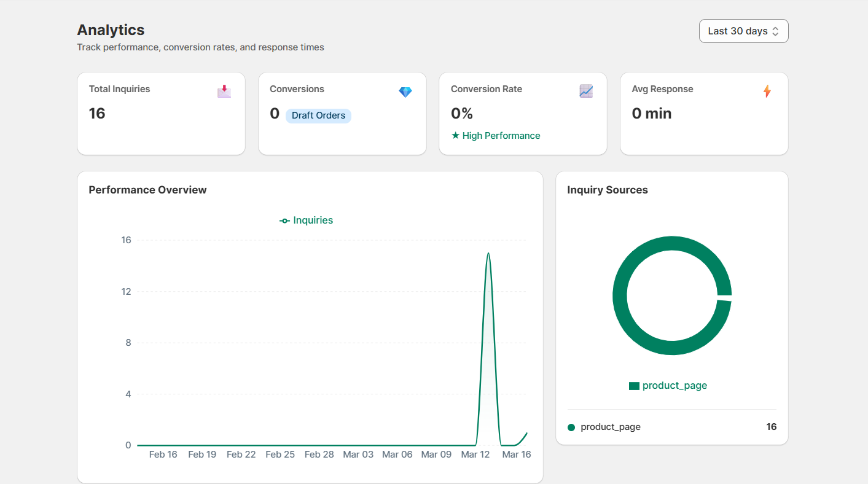The width and height of the screenshot is (868, 484).
Task: Click the green dot beside product_page row
Action: coord(571,427)
